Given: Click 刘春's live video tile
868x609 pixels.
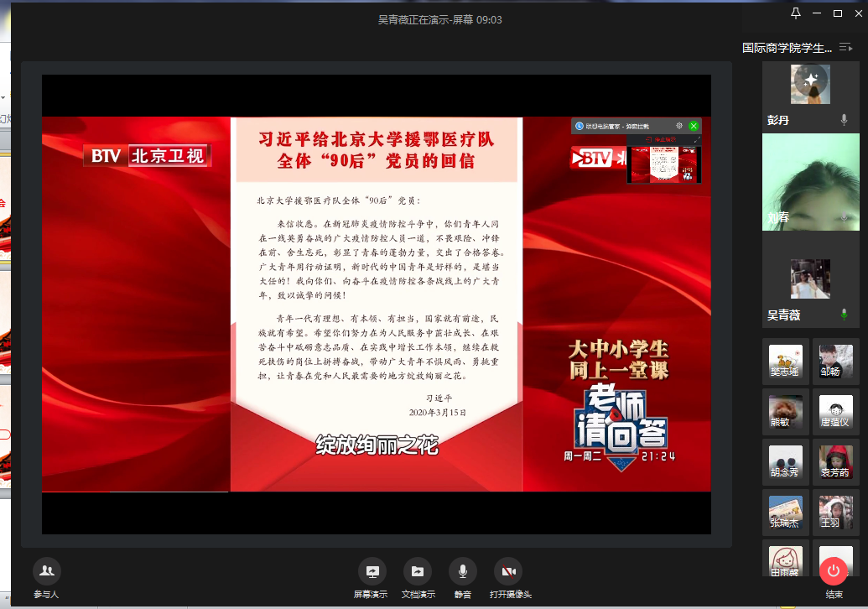Looking at the screenshot, I should (810, 182).
